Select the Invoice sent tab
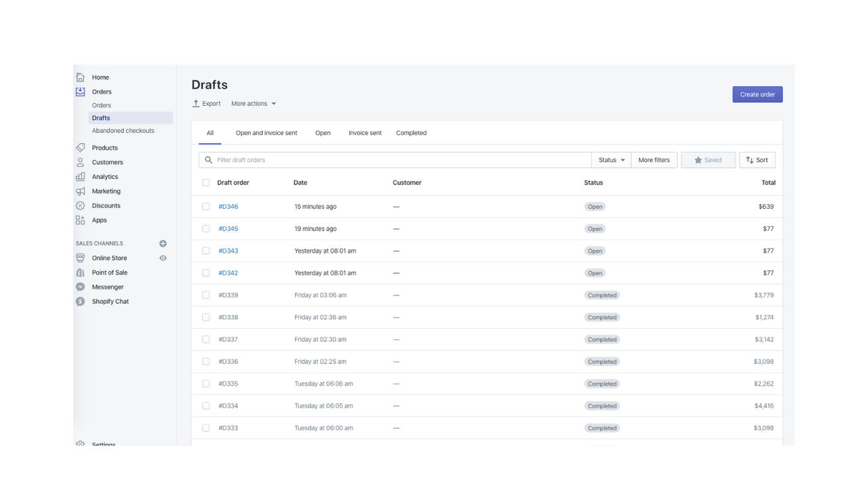The width and height of the screenshot is (868, 488). pos(365,133)
